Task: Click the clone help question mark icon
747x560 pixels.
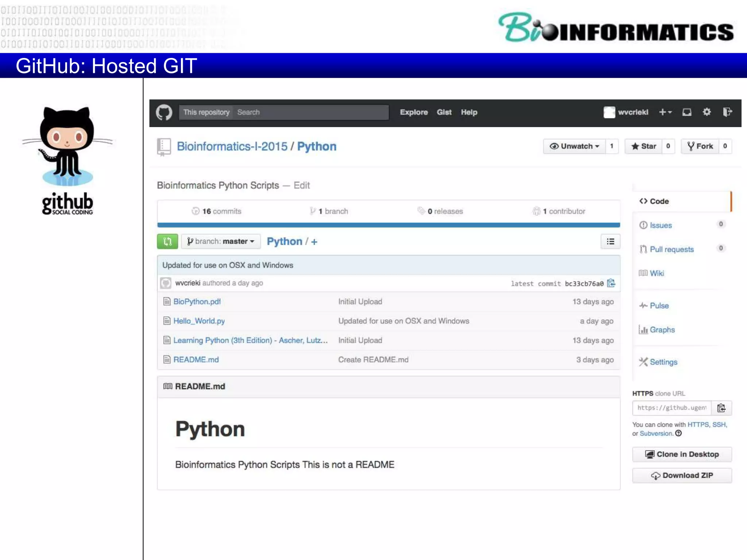Action: [678, 433]
